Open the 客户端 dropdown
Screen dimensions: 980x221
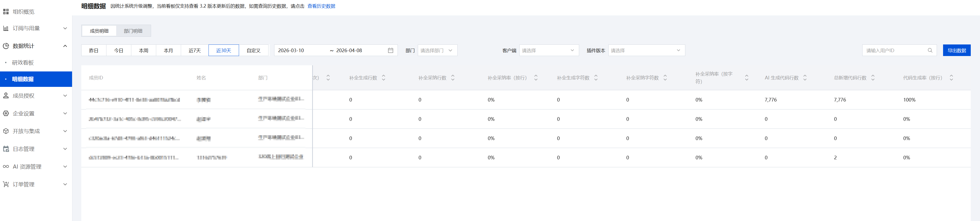coord(548,50)
